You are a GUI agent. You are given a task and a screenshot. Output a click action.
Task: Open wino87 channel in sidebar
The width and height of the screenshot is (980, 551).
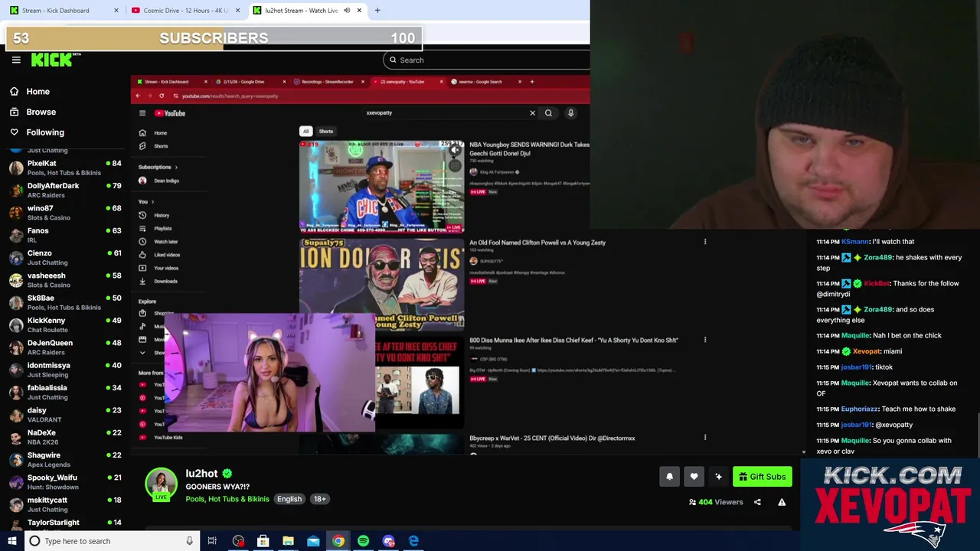click(x=65, y=212)
